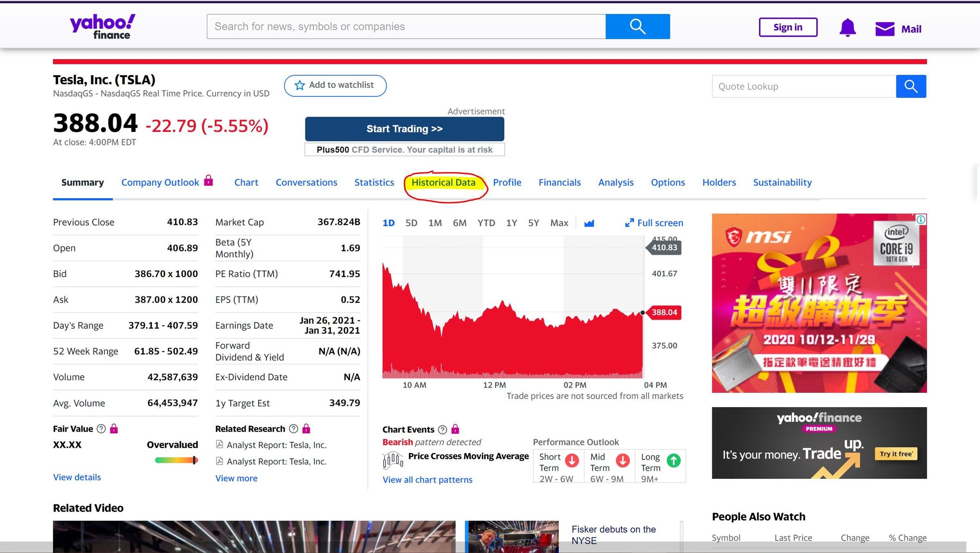Select the 5D chart range
The height and width of the screenshot is (553, 980).
point(411,223)
